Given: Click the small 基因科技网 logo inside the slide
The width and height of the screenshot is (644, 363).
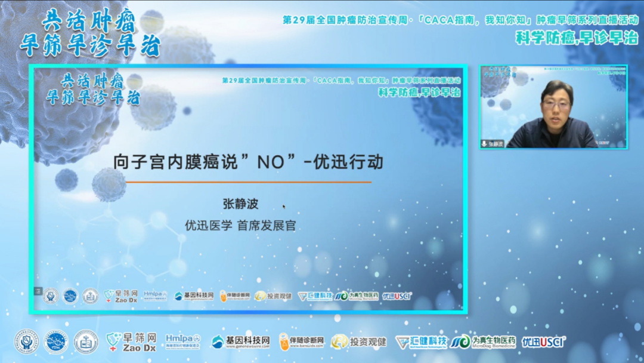Looking at the screenshot, I should click(x=194, y=296).
